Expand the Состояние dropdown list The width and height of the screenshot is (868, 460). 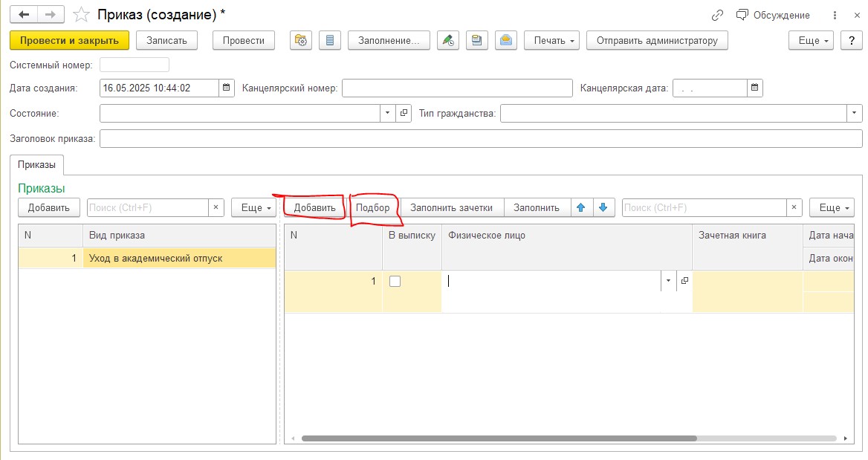(x=387, y=114)
